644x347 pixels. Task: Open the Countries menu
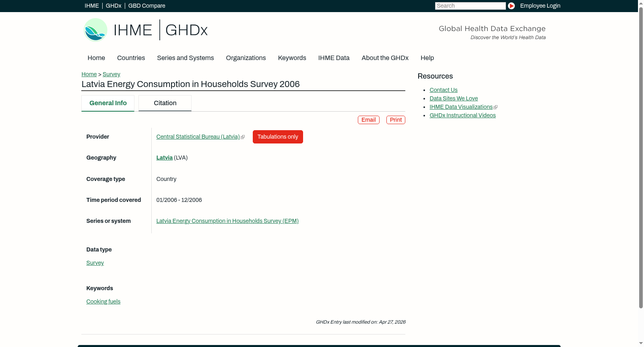[x=131, y=58]
